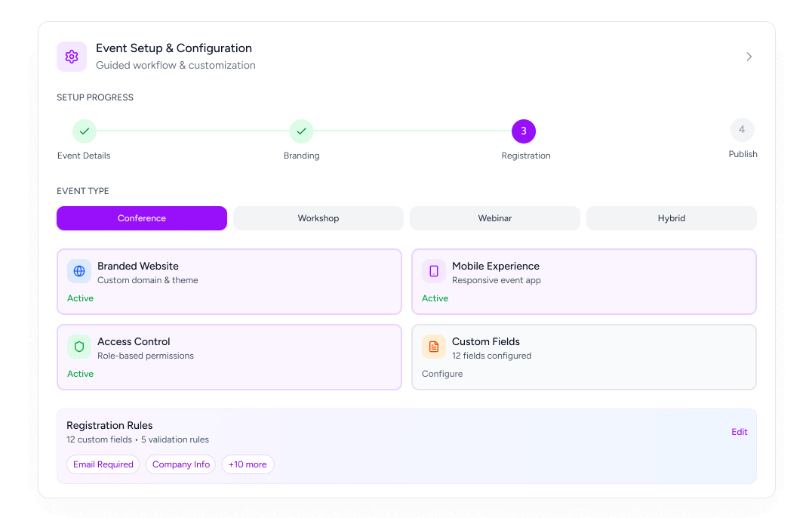Viewport: 812px width, 518px height.
Task: Select the completed Event Details step checkmark
Action: pyautogui.click(x=85, y=131)
